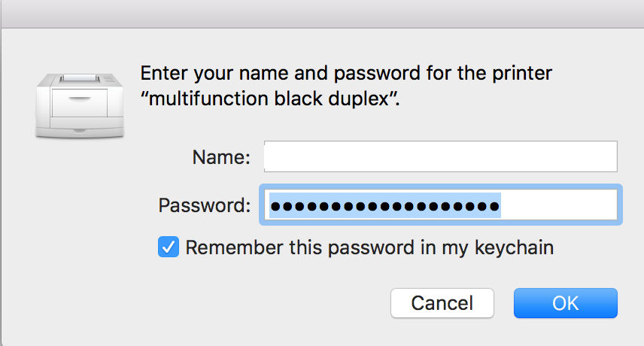This screenshot has height=346, width=644.
Task: Uncheck Remember this password in my keychain
Action: [169, 247]
